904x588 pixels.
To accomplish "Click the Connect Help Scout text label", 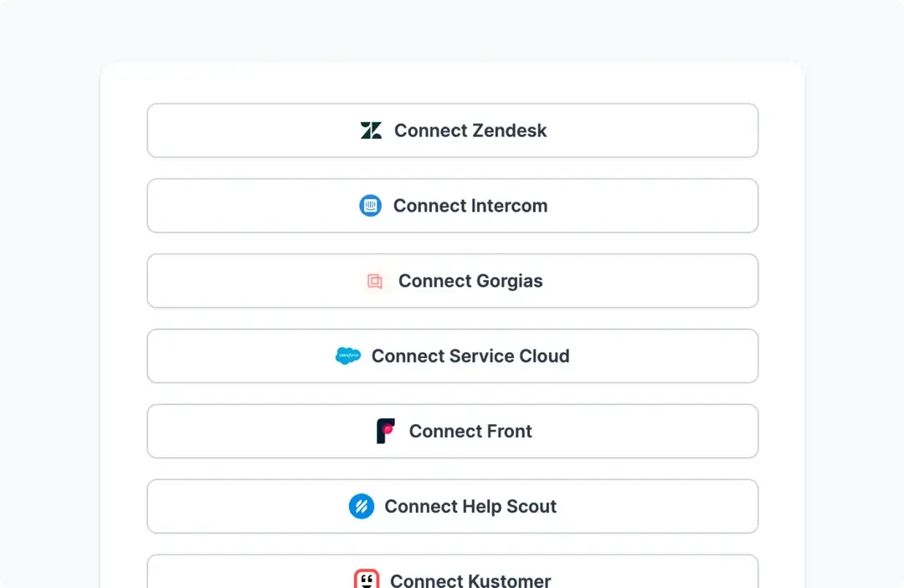I will coord(470,506).
